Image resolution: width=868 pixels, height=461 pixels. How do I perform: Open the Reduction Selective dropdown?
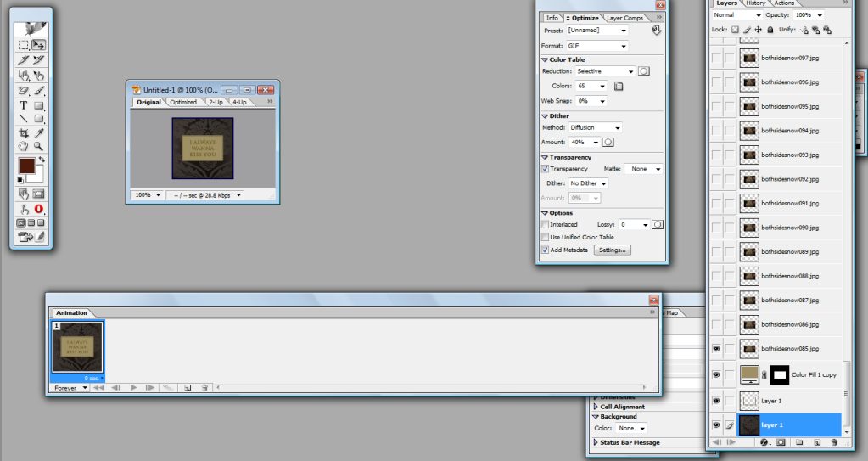click(605, 71)
